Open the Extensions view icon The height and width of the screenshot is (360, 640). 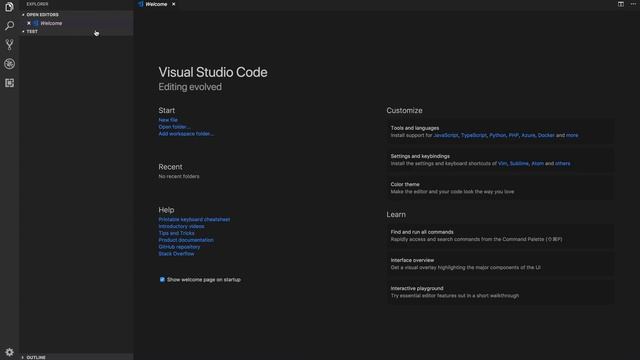9,83
